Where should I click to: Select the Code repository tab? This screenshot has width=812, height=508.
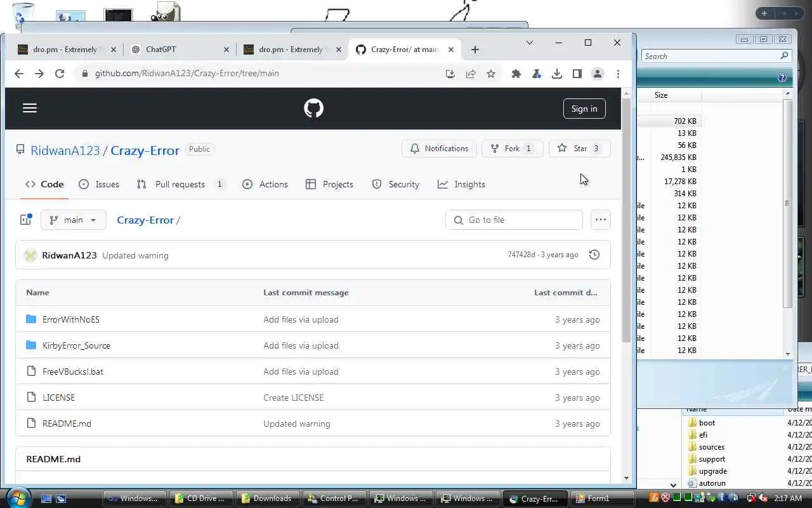coord(44,184)
